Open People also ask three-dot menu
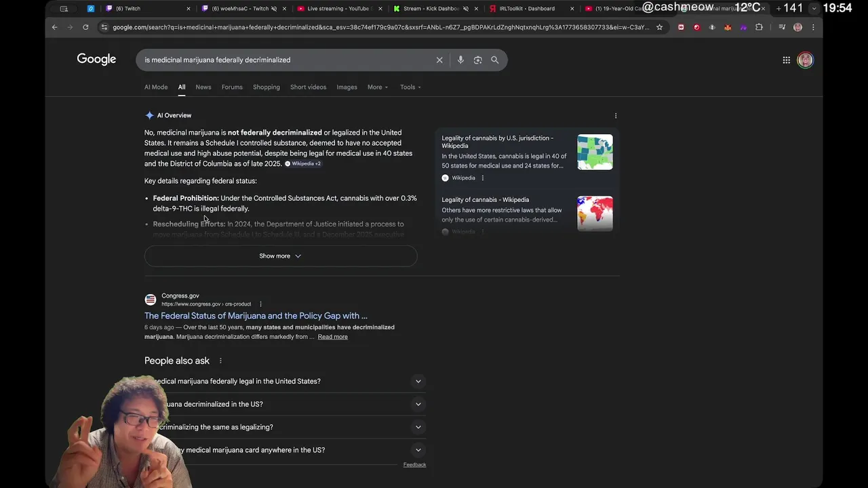The height and width of the screenshot is (488, 868). pyautogui.click(x=220, y=361)
